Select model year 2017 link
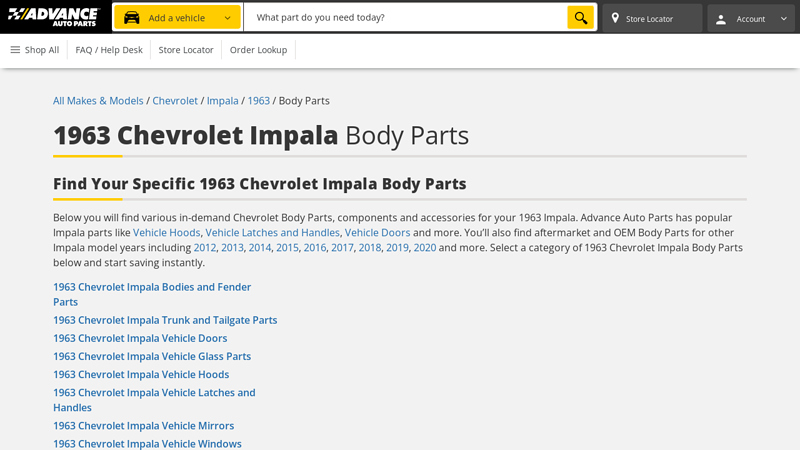Screen dimensions: 800x450 (x=342, y=248)
